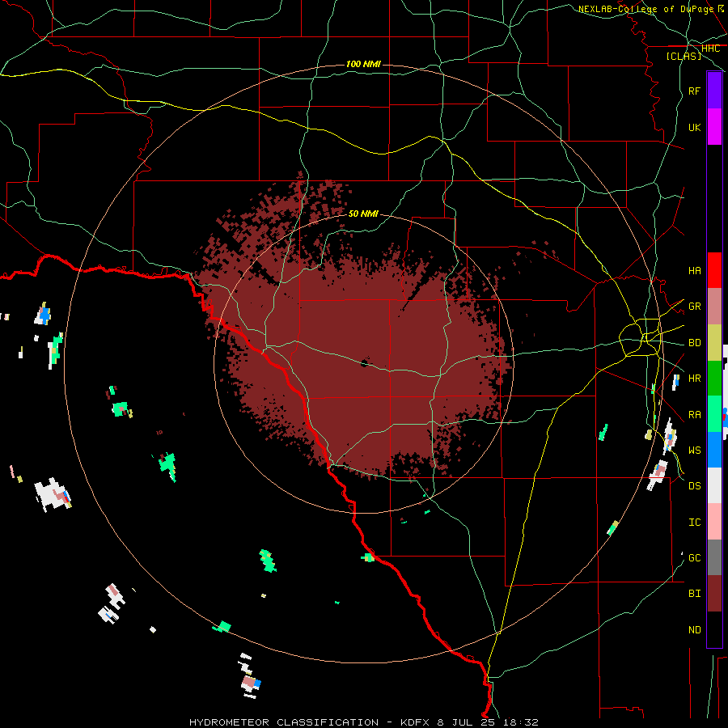728x728 pixels.
Task: Click the mint green RA legend swatch
Action: click(x=714, y=414)
